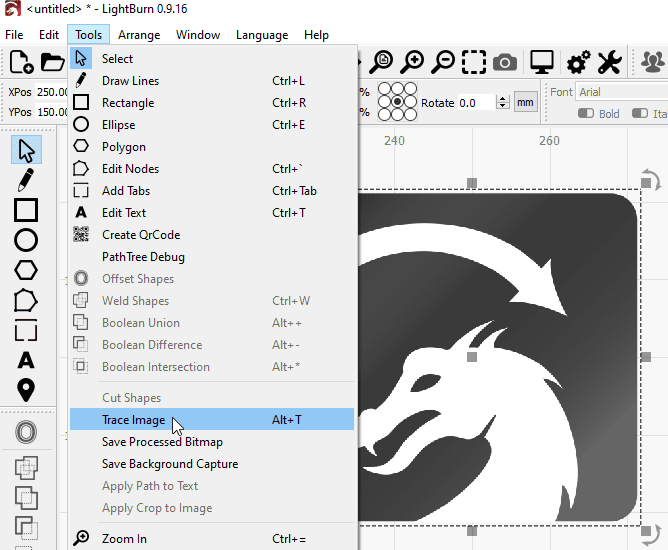Select the Polygon hexagon tool in left toolbar
The image size is (668, 550).
(26, 270)
